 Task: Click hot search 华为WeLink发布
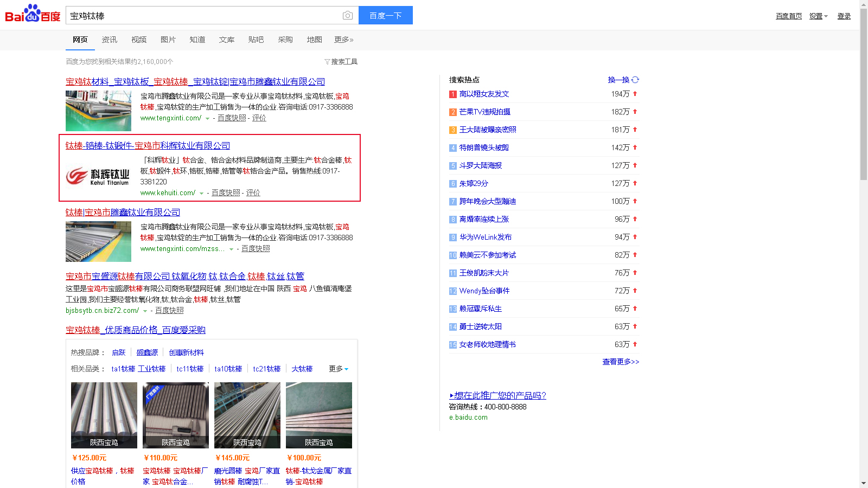tap(486, 237)
